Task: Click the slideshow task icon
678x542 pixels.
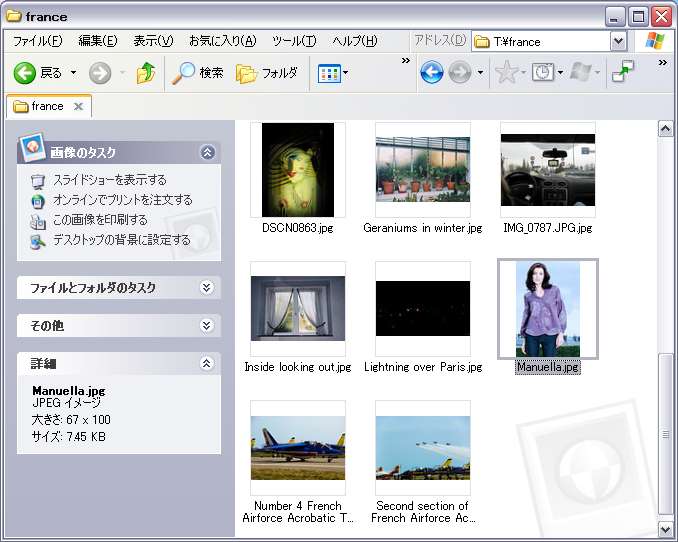Action: pyautogui.click(x=38, y=181)
